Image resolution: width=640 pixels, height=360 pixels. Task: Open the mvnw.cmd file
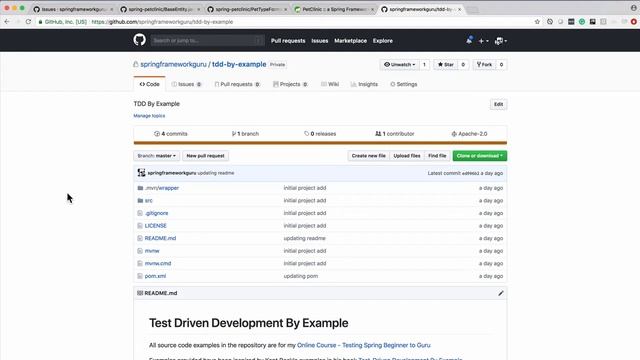158,263
